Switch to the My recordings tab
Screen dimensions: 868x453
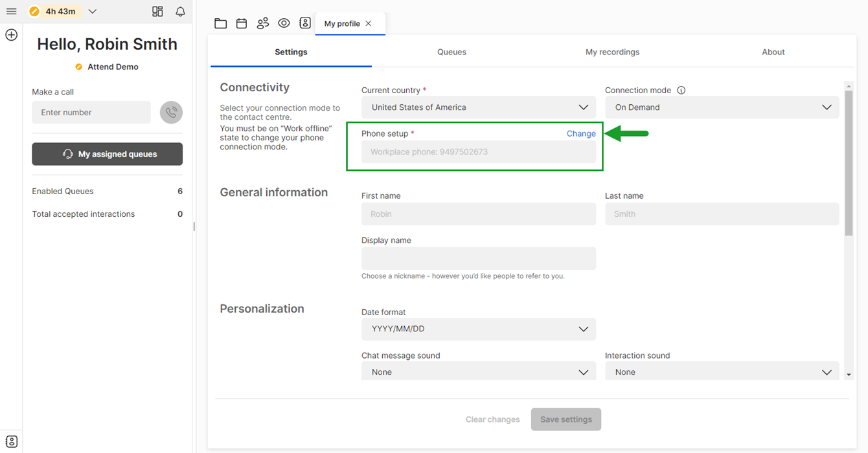tap(612, 52)
